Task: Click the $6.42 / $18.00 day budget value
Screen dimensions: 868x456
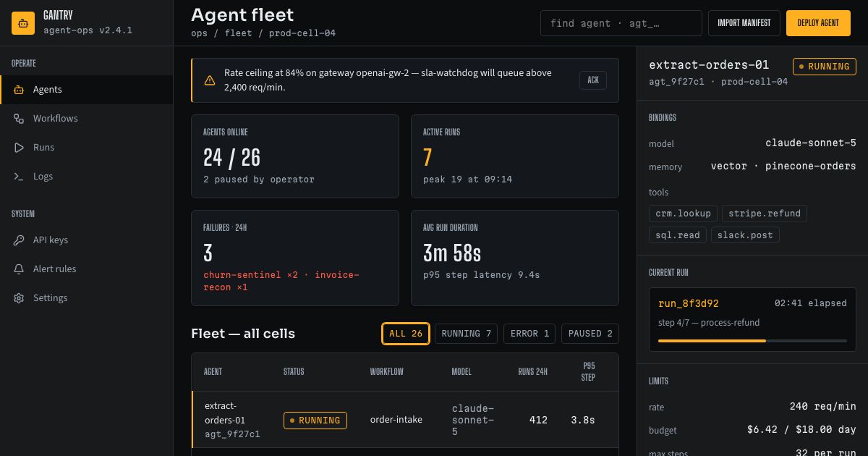Action: pos(801,430)
